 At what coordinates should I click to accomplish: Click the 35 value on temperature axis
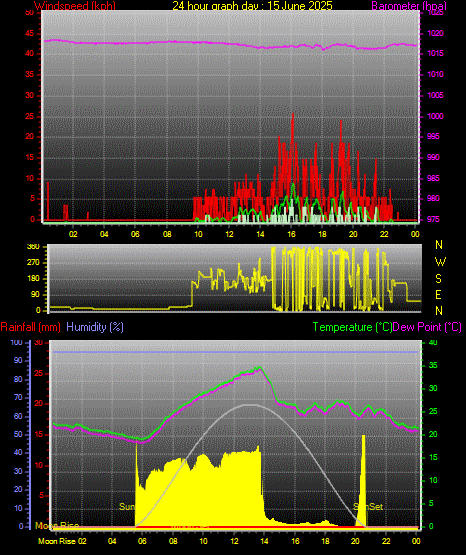tap(433, 365)
